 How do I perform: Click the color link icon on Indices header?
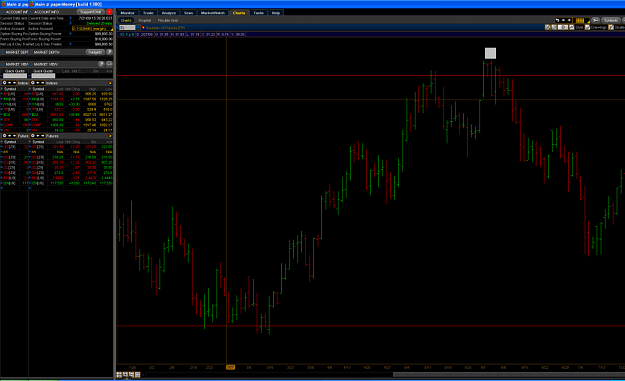(110, 83)
